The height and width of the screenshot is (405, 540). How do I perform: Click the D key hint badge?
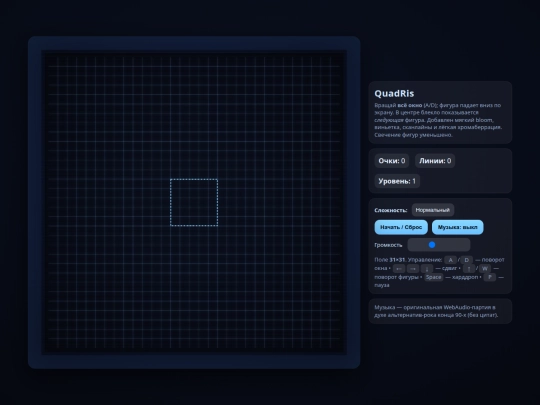(x=466, y=260)
